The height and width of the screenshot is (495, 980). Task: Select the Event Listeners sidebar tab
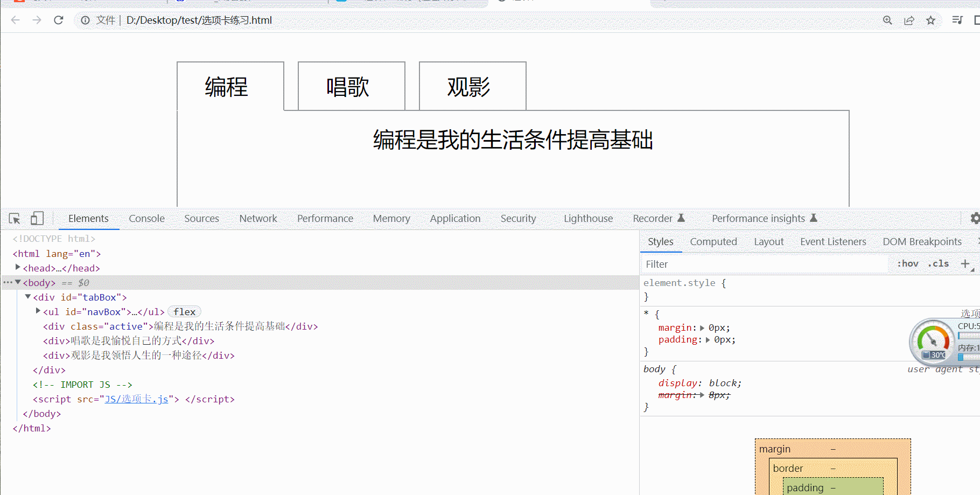coord(833,242)
